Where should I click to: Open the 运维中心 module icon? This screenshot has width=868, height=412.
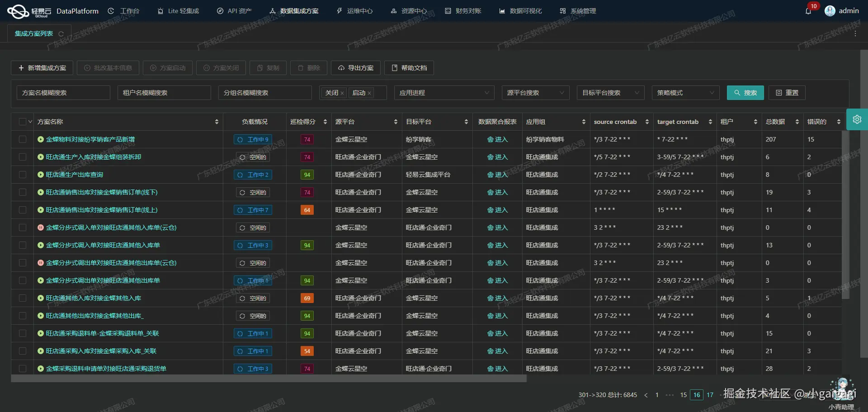(340, 10)
